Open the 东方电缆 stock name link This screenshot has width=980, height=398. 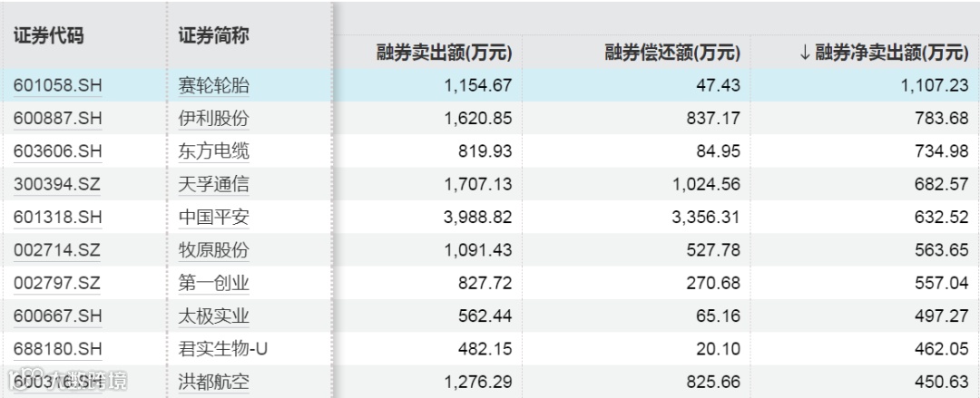tap(214, 151)
